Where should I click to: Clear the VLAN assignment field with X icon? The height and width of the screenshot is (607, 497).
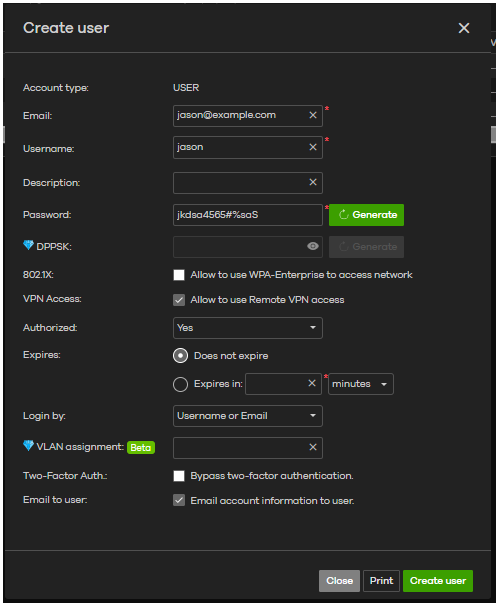pos(313,448)
